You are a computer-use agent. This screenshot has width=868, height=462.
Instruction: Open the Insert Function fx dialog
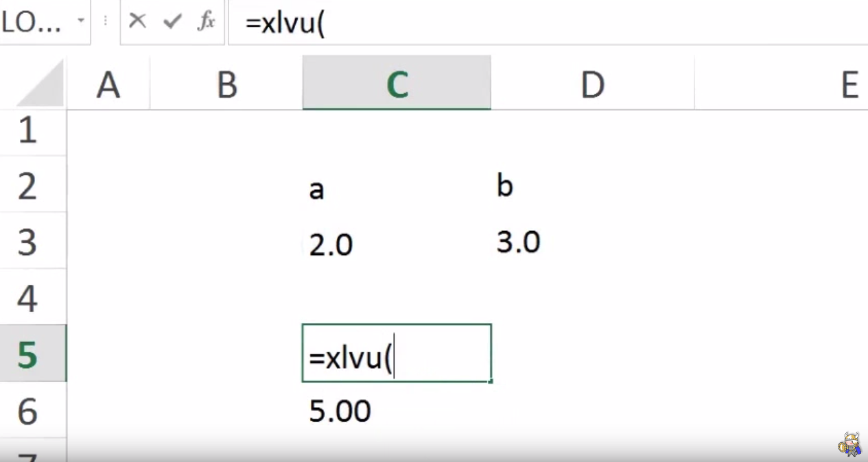(206, 21)
